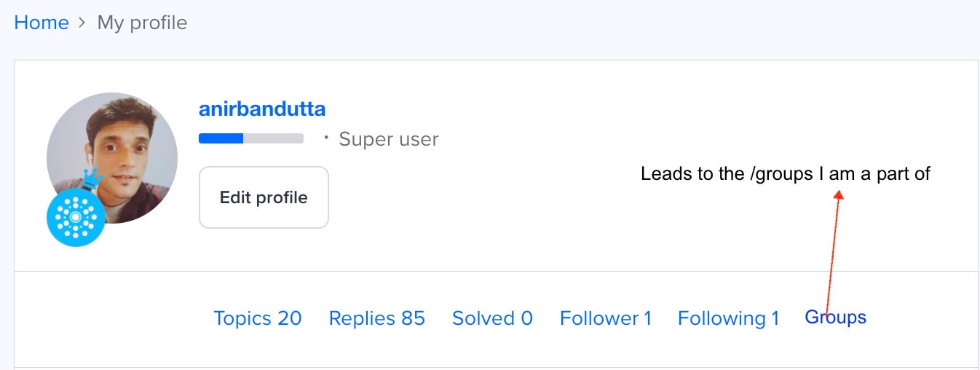
Task: Click the 'Leads to the /groups' annotation text
Action: [786, 174]
